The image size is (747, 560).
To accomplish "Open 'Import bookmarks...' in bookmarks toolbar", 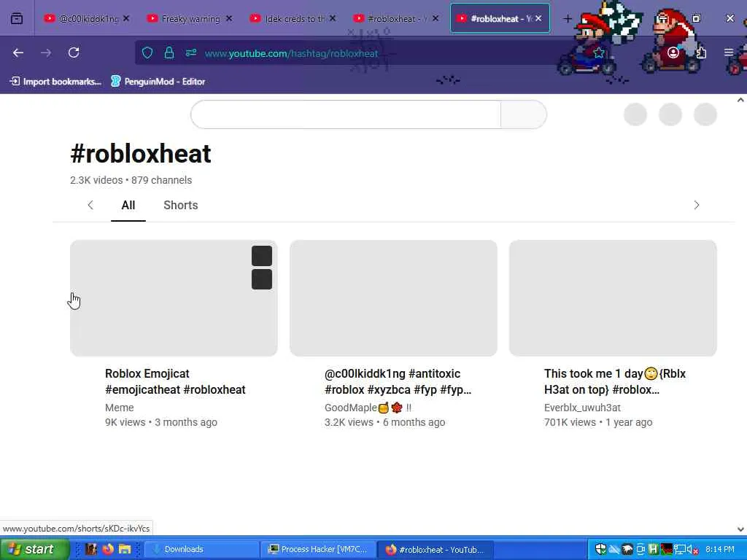I will pyautogui.click(x=55, y=82).
